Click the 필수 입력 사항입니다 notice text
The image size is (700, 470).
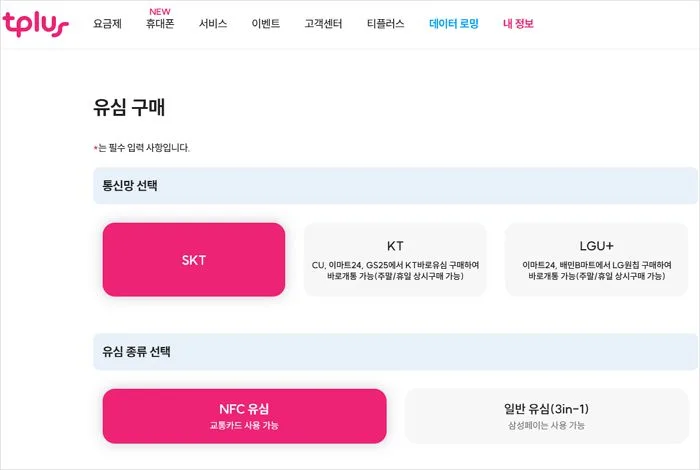click(143, 148)
